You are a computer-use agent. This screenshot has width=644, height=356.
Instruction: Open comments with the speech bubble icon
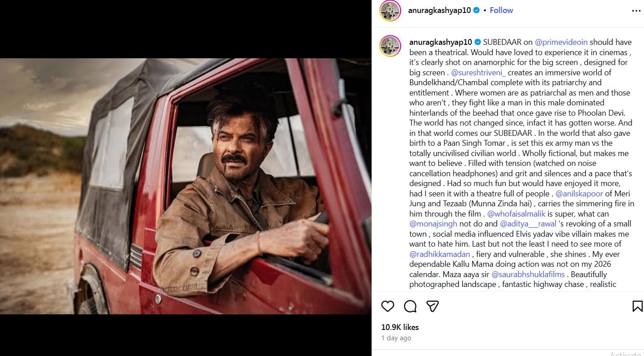coord(410,306)
